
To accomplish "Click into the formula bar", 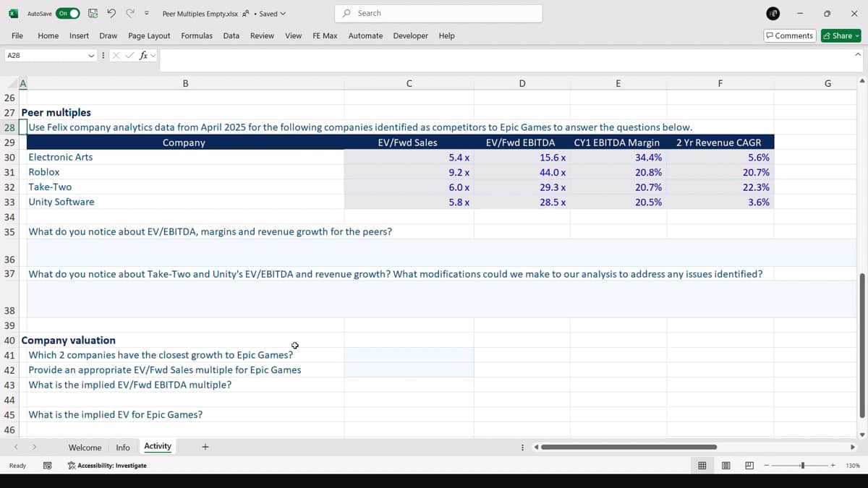I will coord(505,61).
